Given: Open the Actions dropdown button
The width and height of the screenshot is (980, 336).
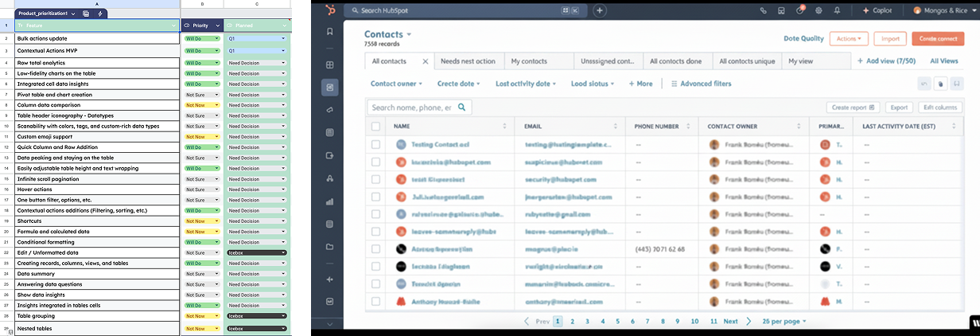Looking at the screenshot, I should [849, 38].
